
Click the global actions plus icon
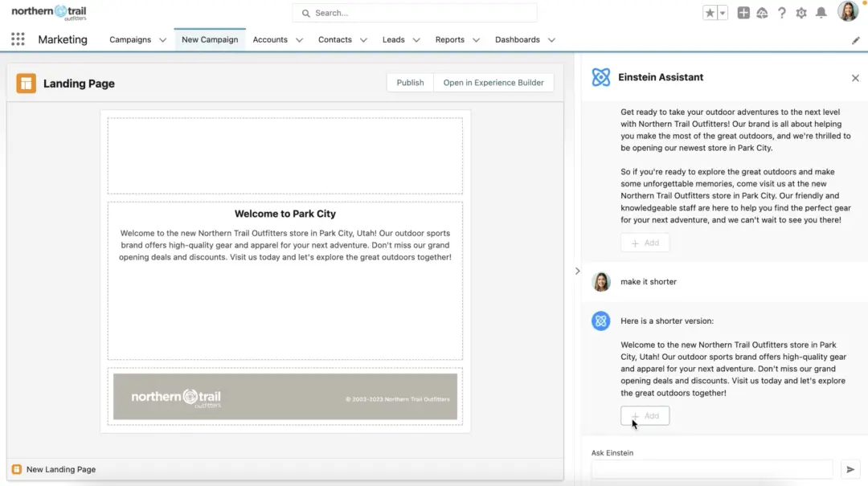[x=743, y=13]
